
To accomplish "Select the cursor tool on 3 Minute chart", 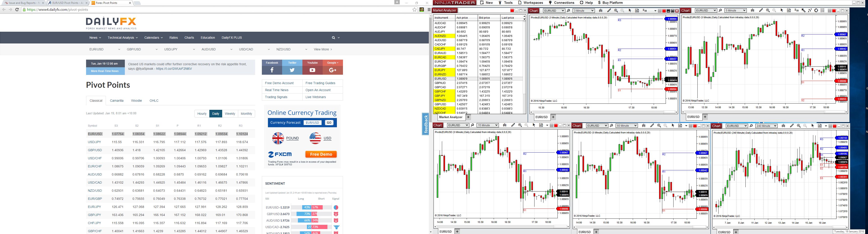I will tap(630, 11).
